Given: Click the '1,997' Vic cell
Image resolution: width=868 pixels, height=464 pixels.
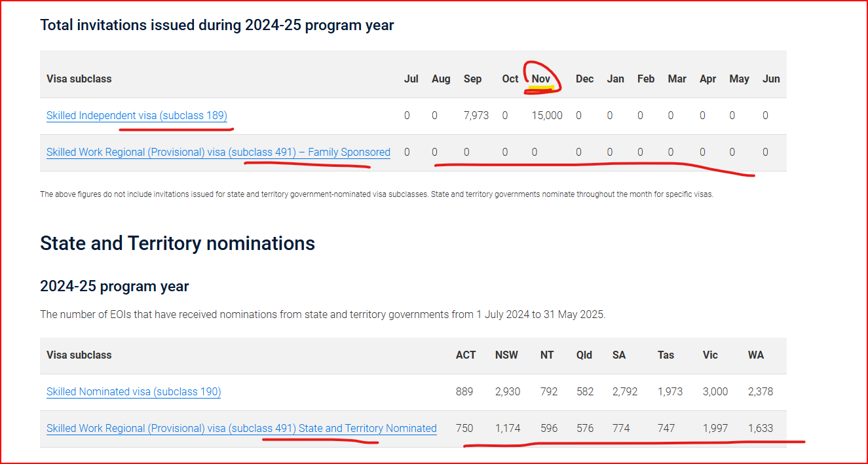Looking at the screenshot, I should [715, 429].
